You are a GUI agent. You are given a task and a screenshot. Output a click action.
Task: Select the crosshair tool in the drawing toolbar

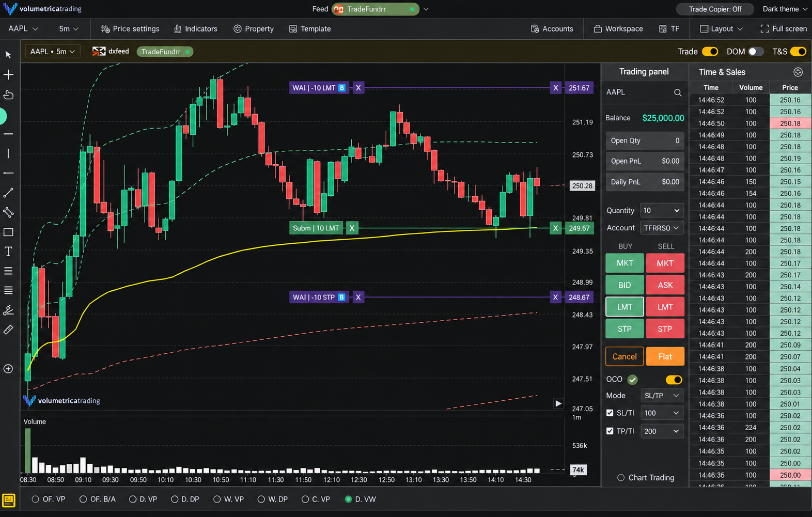tap(8, 75)
